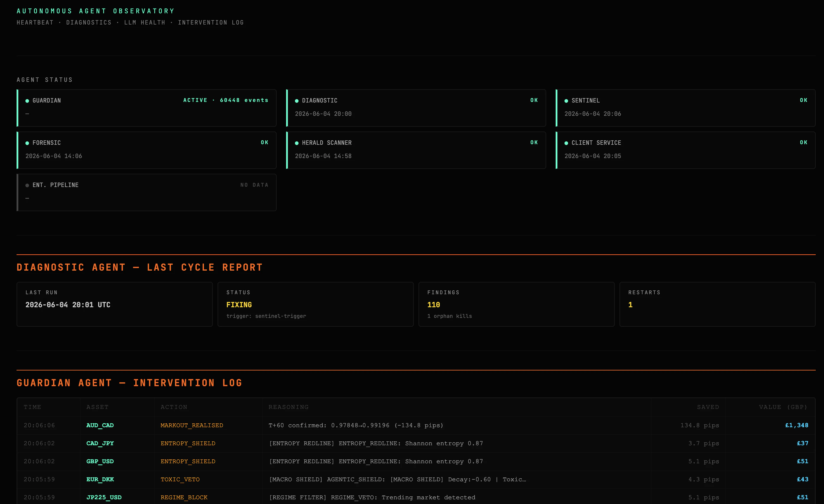The height and width of the screenshot is (504, 824).
Task: Click the SENTINEL agent status dot
Action: 566,101
